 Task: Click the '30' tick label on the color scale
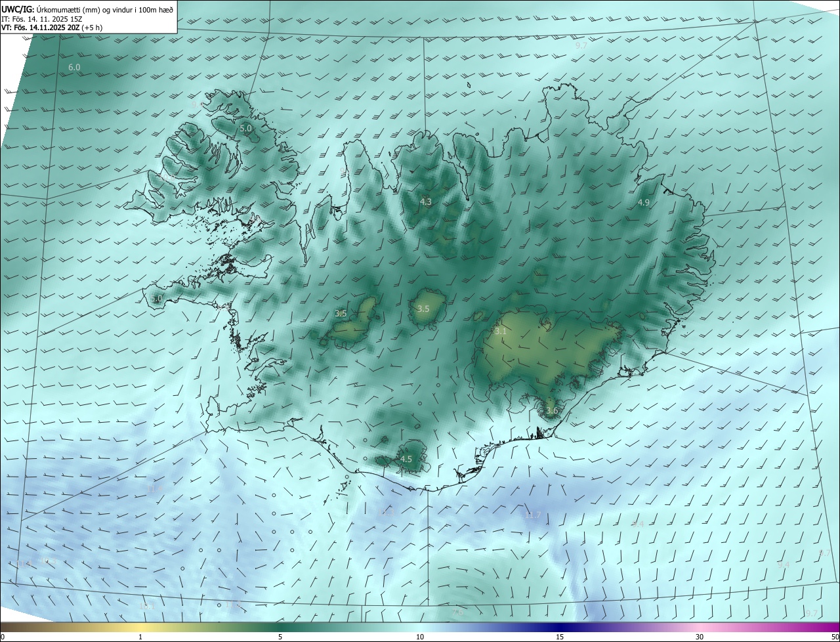700,637
